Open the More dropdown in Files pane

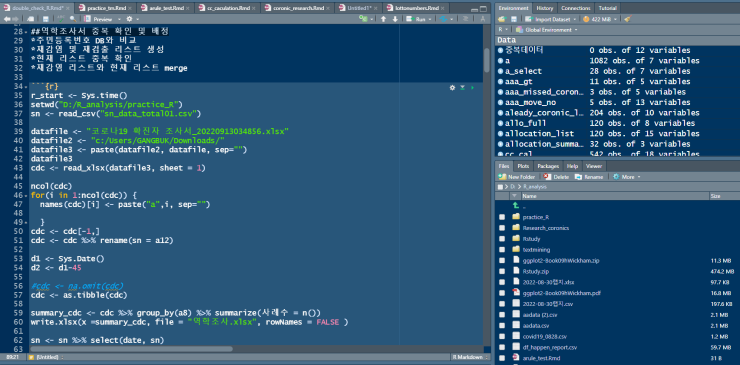pos(627,177)
